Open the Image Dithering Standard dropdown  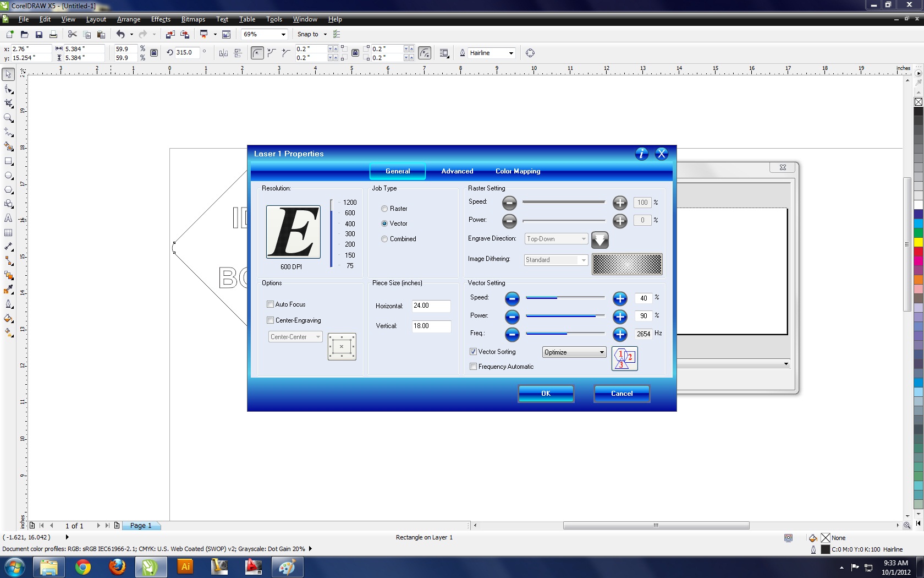[556, 260]
